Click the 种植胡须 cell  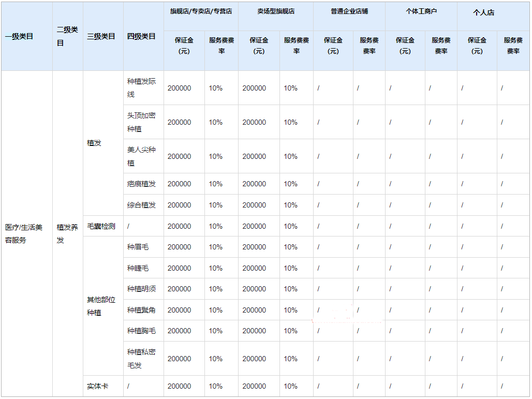141,289
